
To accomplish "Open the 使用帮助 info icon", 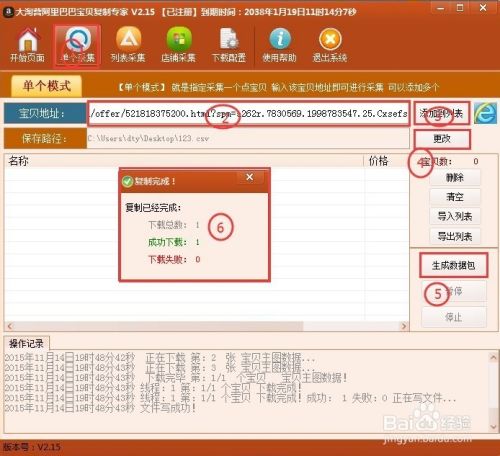I will point(279,45).
